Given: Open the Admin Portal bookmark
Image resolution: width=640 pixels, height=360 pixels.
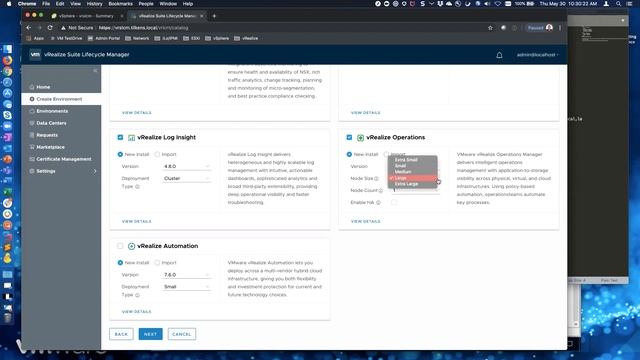Looking at the screenshot, I should pos(104,38).
